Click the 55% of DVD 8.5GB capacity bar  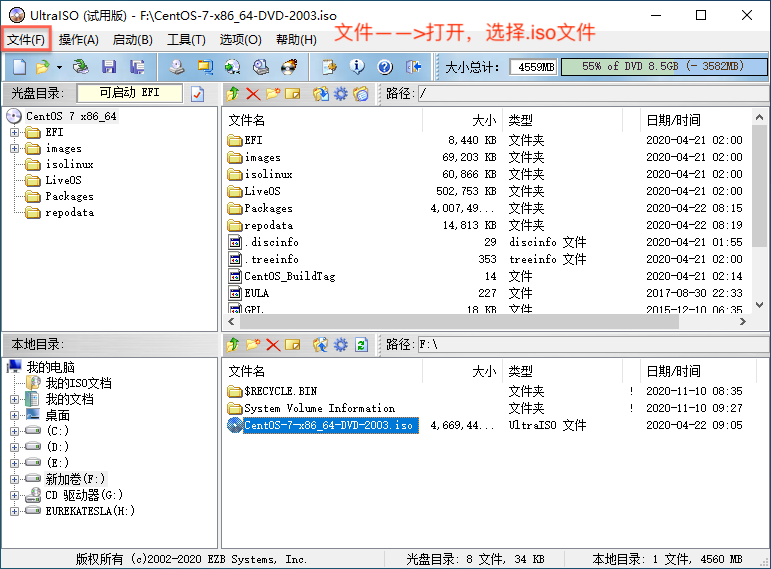(x=663, y=67)
